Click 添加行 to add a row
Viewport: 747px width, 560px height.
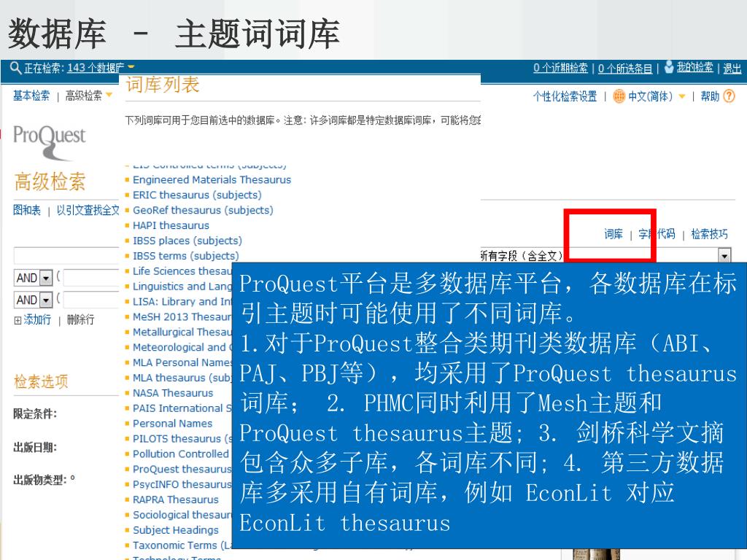click(x=37, y=319)
